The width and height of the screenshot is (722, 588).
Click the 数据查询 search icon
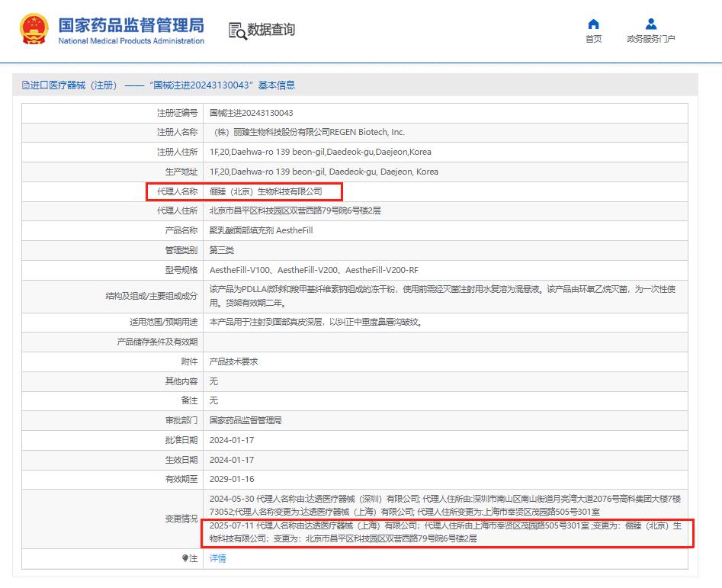click(238, 31)
